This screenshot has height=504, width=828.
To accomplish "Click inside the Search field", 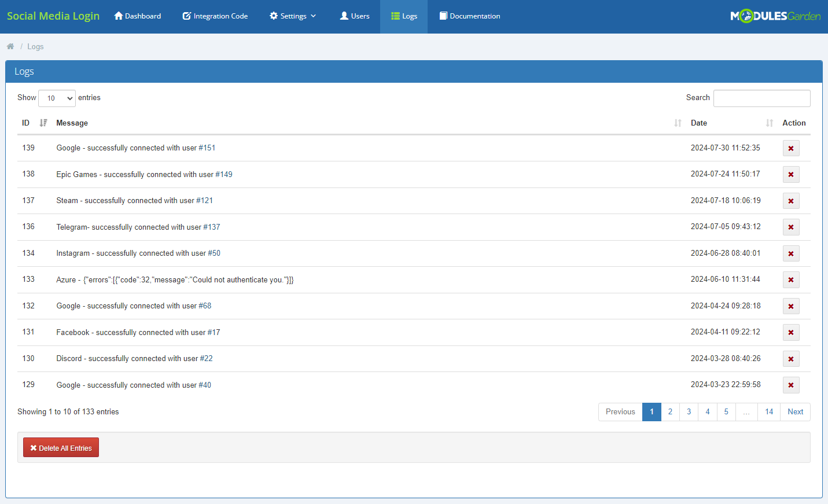I will point(761,98).
